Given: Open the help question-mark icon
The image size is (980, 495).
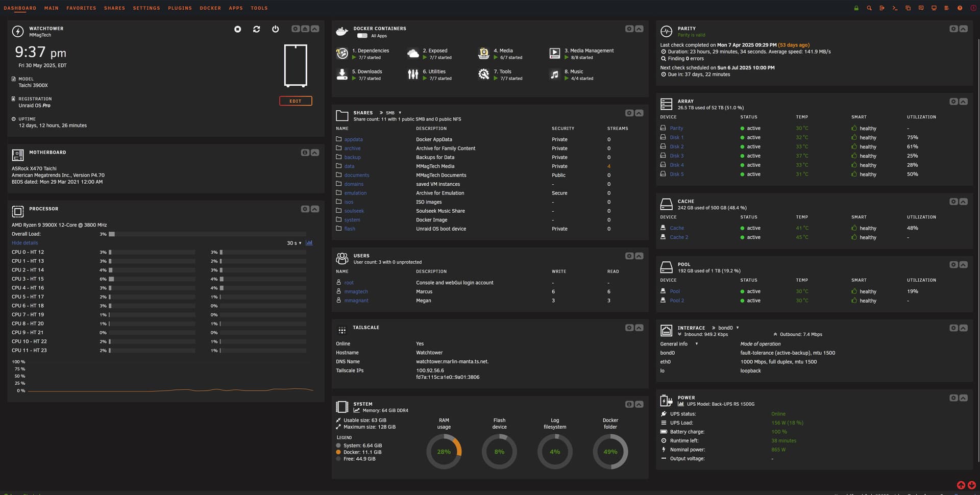Looking at the screenshot, I should coord(960,8).
